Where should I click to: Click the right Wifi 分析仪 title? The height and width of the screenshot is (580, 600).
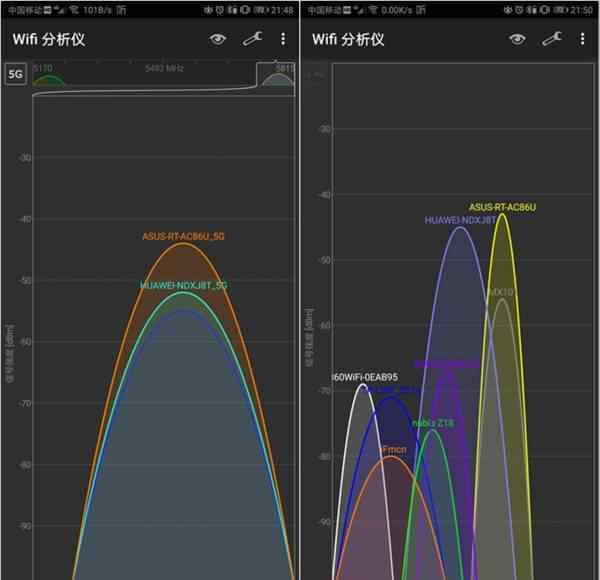(x=348, y=39)
